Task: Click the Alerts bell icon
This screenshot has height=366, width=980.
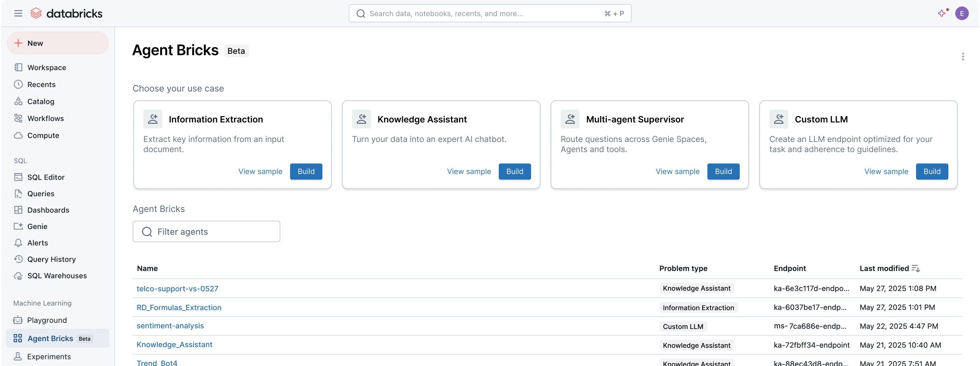Action: (18, 243)
